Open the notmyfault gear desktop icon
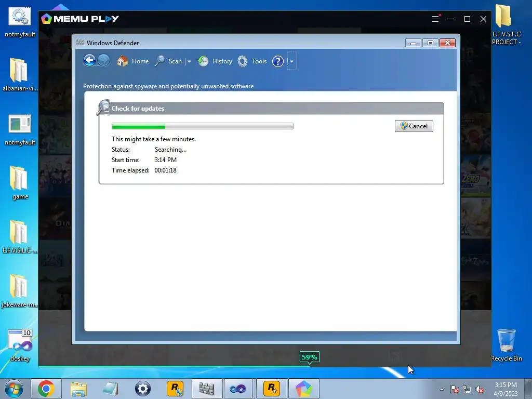The image size is (532, 399). pos(20,22)
